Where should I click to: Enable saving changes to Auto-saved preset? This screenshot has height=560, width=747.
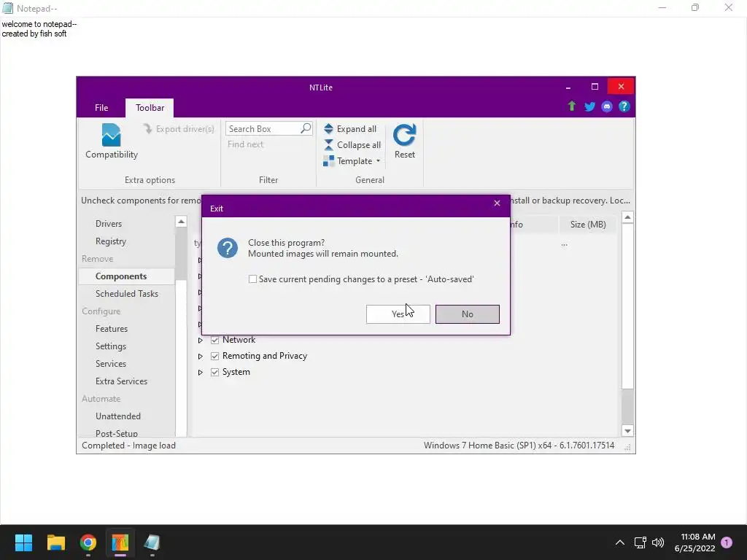[x=252, y=279]
